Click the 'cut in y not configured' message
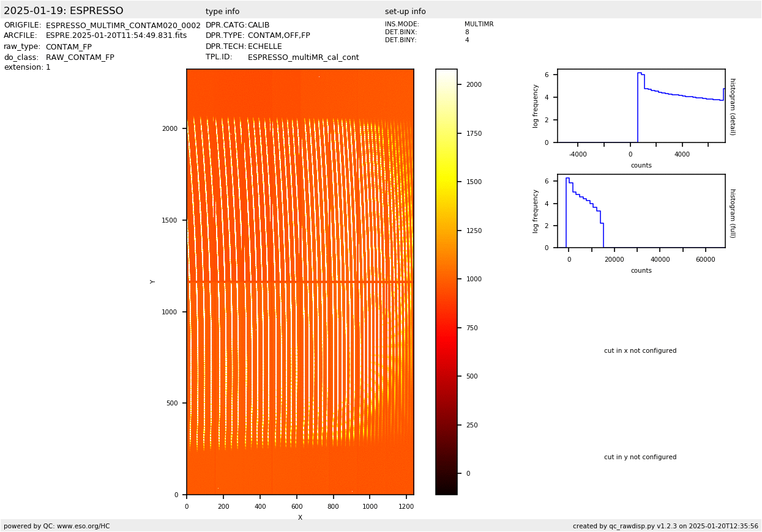 click(640, 457)
